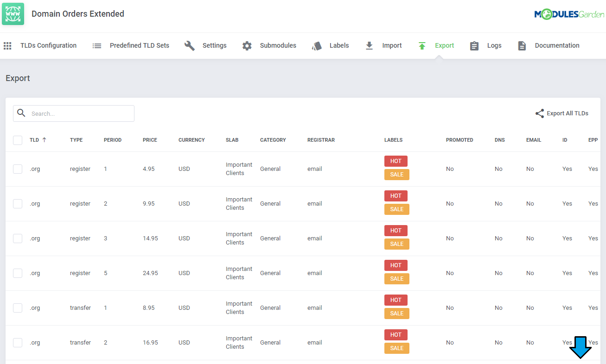Click the search magnifier icon
606x364 pixels.
(21, 113)
